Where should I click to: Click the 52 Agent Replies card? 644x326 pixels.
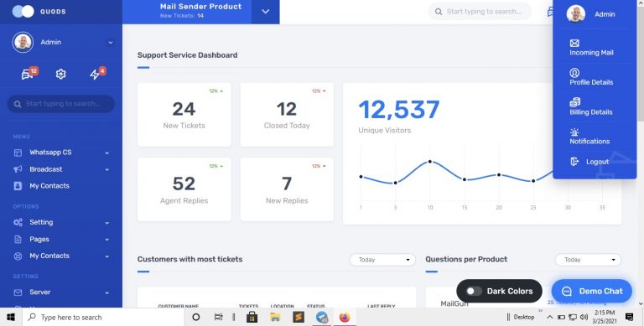click(x=184, y=189)
